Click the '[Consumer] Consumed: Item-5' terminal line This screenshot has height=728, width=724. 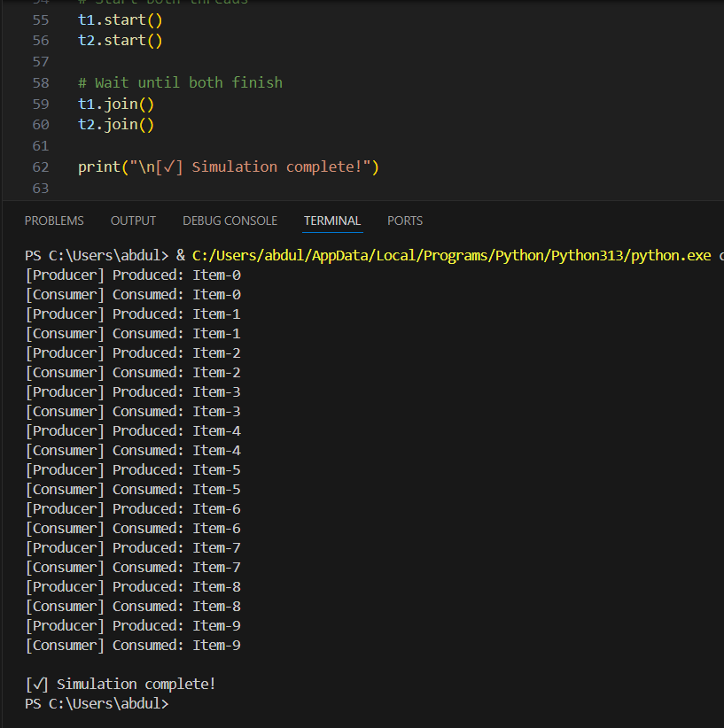(x=133, y=489)
